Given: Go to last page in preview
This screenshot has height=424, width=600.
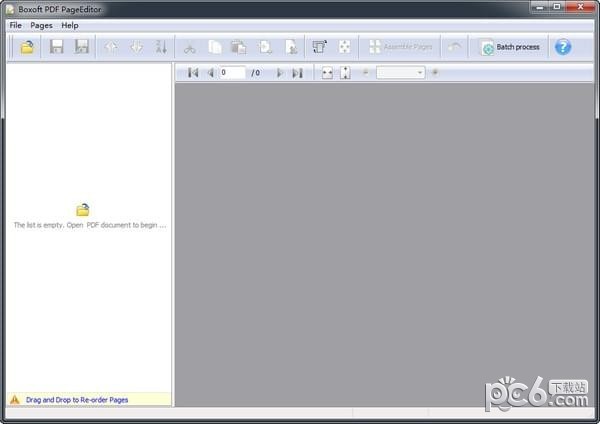Looking at the screenshot, I should coord(297,73).
